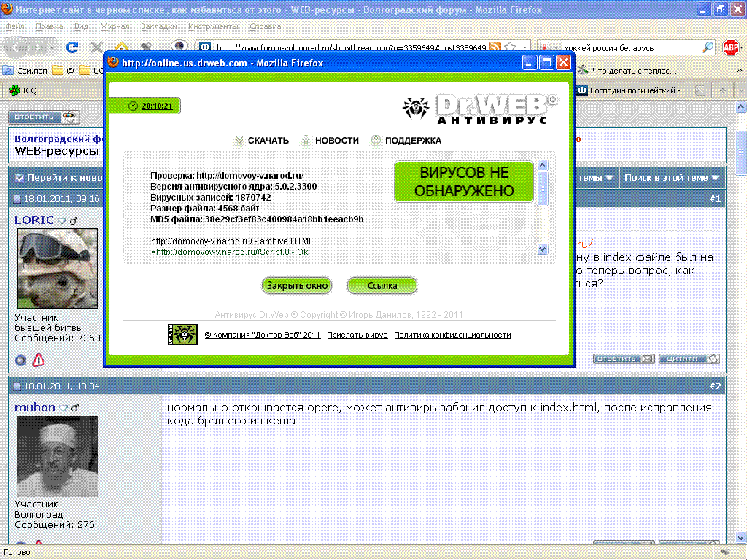Open LORIC user dropdown arrow

click(x=62, y=220)
